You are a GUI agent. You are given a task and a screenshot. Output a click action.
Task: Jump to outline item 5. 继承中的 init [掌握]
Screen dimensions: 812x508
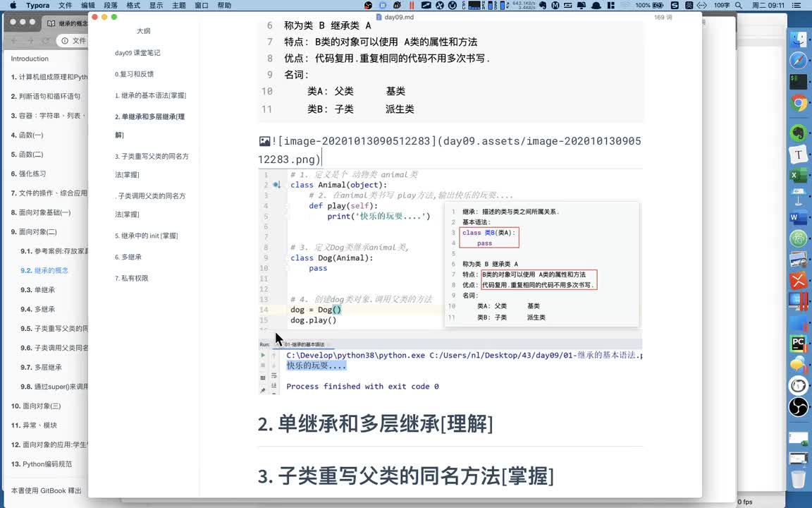click(146, 236)
